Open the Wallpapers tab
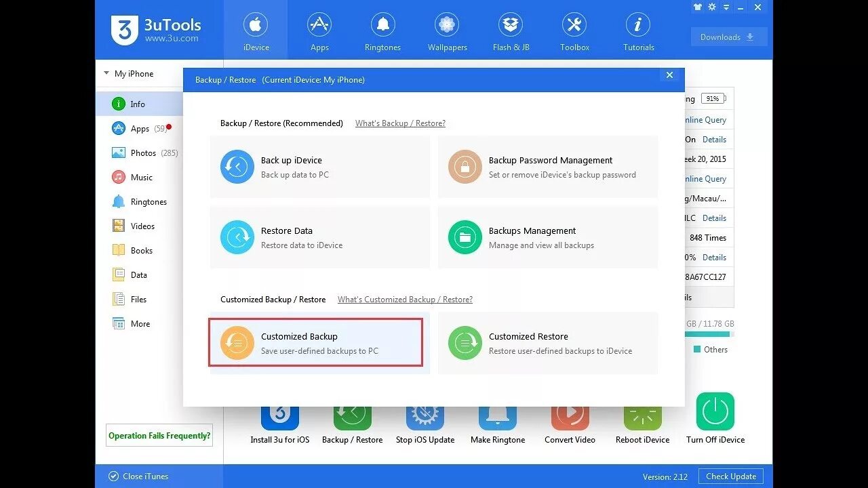 (x=447, y=31)
